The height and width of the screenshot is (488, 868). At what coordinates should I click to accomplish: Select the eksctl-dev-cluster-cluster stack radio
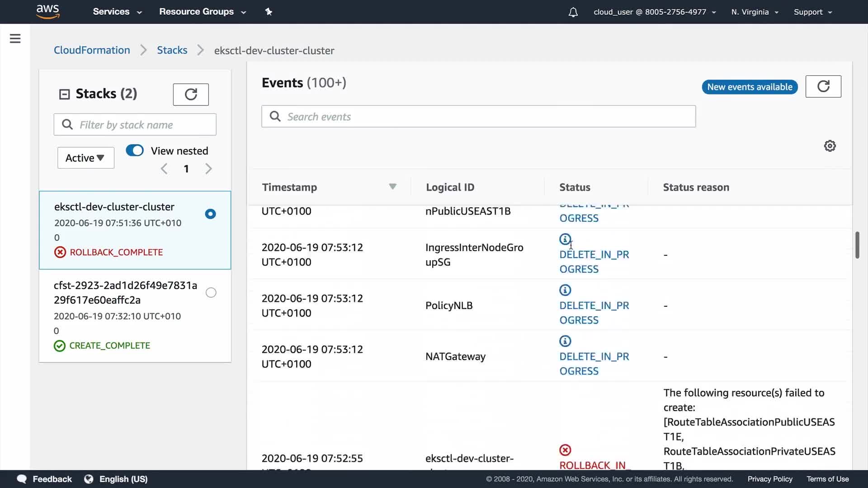coord(210,214)
